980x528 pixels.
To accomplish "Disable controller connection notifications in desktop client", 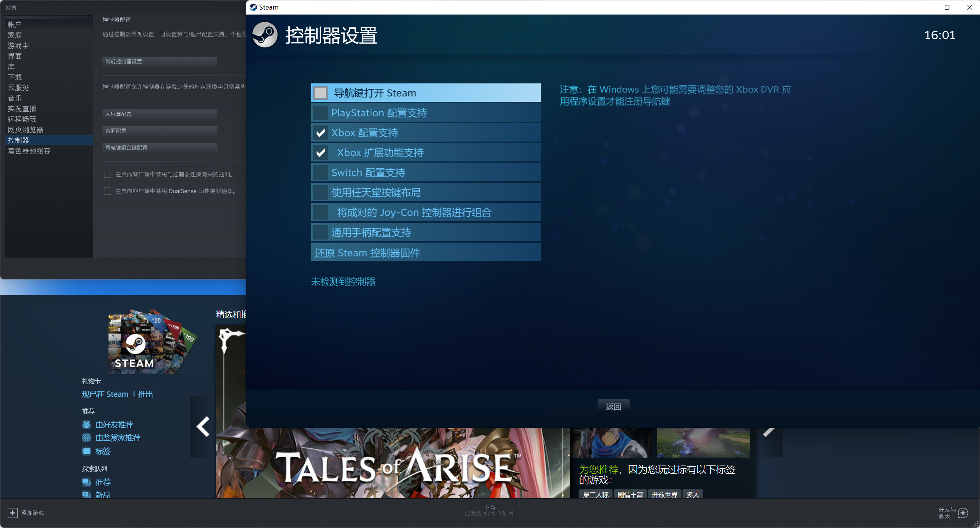I will (x=108, y=174).
